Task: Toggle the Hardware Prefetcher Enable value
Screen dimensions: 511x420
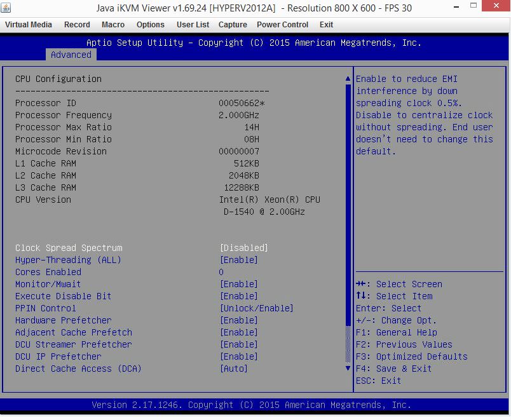Action: point(239,320)
